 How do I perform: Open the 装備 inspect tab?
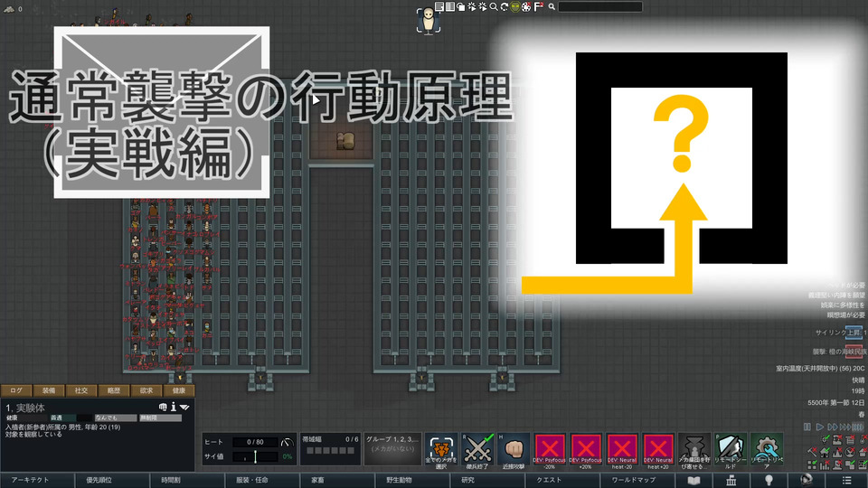point(49,390)
